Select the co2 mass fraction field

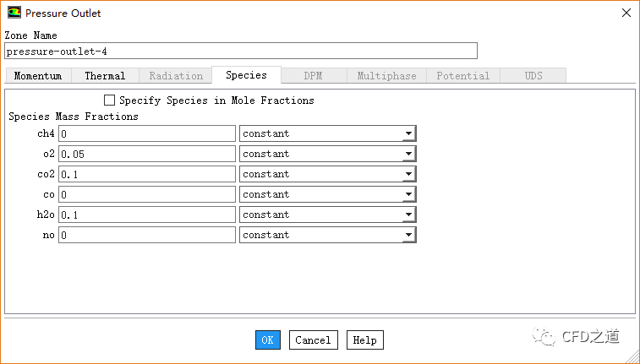(x=147, y=174)
